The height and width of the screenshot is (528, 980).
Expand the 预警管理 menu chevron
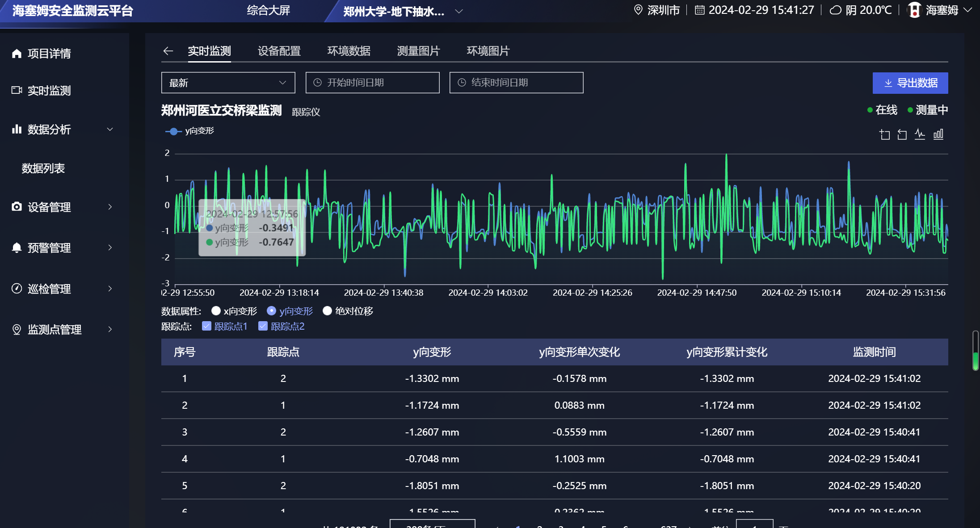tap(110, 247)
